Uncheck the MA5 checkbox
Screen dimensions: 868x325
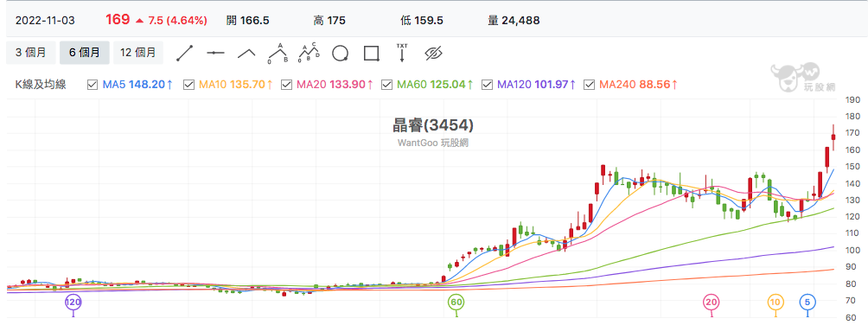(93, 85)
